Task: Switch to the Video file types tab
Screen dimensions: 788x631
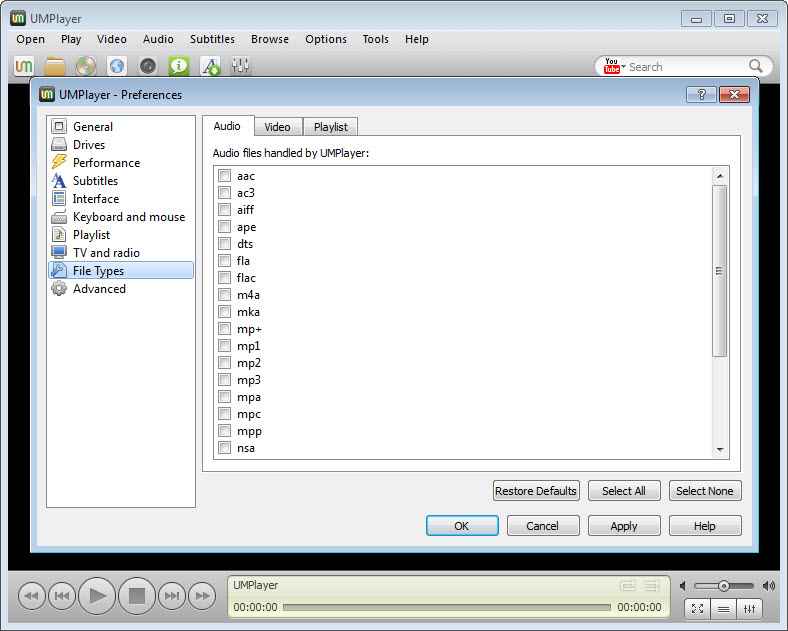Action: tap(277, 127)
